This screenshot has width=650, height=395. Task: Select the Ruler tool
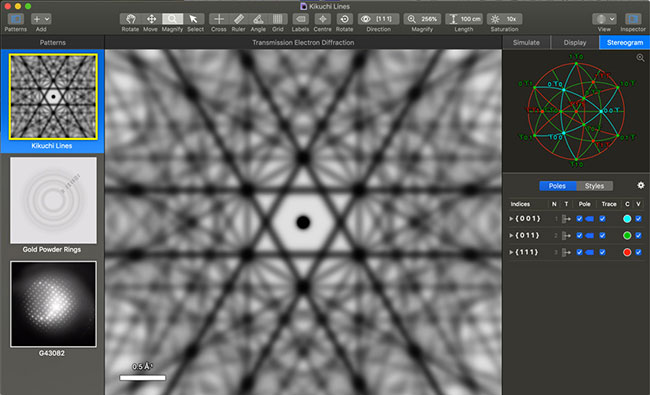[238, 19]
